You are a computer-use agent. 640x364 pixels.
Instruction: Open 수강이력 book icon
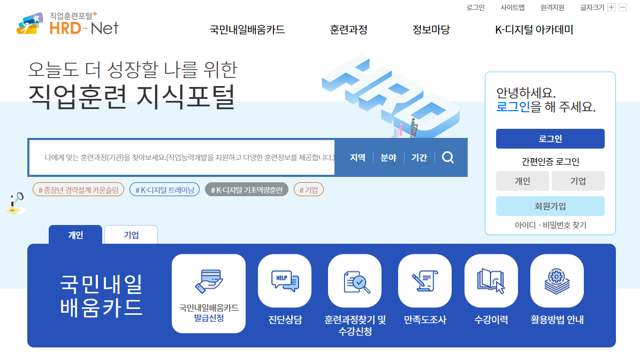click(491, 281)
